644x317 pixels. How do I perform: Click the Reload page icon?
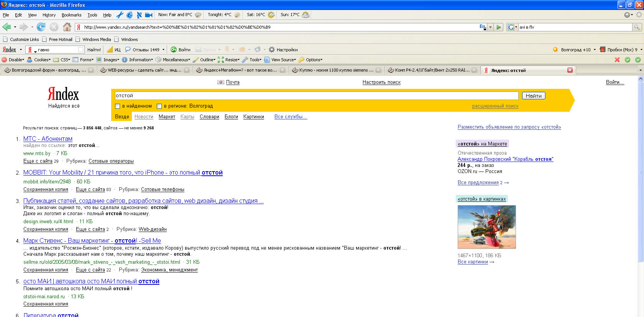coord(41,27)
